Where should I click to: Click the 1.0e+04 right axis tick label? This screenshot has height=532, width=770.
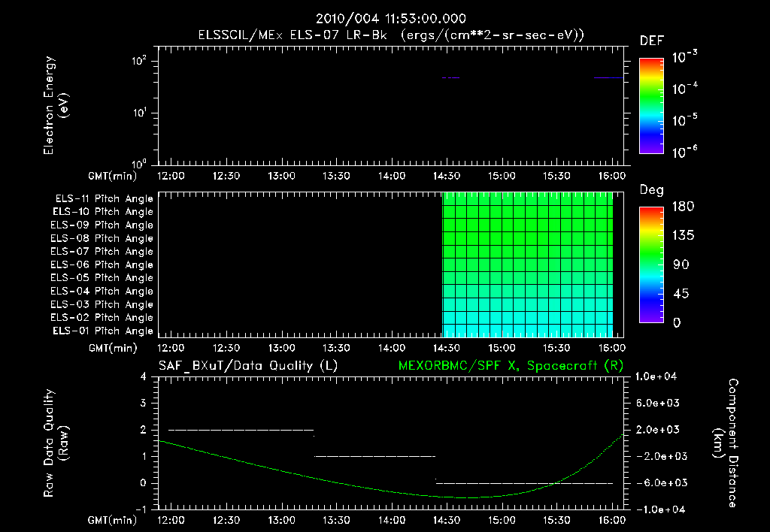point(656,377)
